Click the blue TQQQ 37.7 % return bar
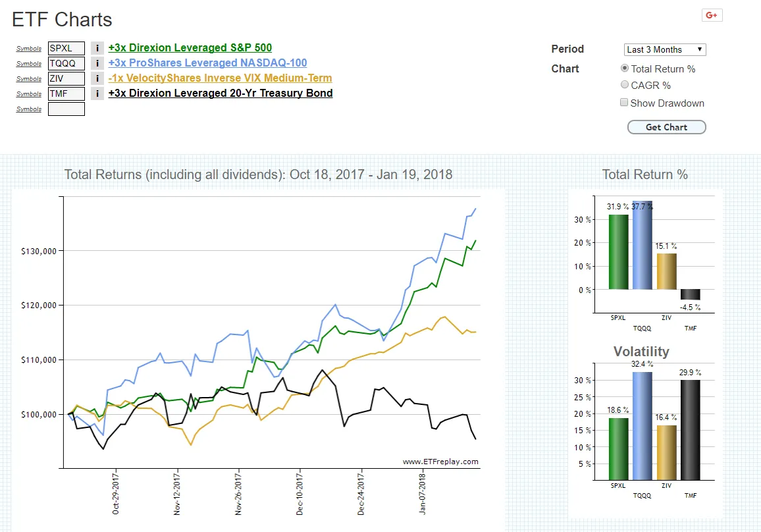Image resolution: width=761 pixels, height=532 pixels. point(642,245)
